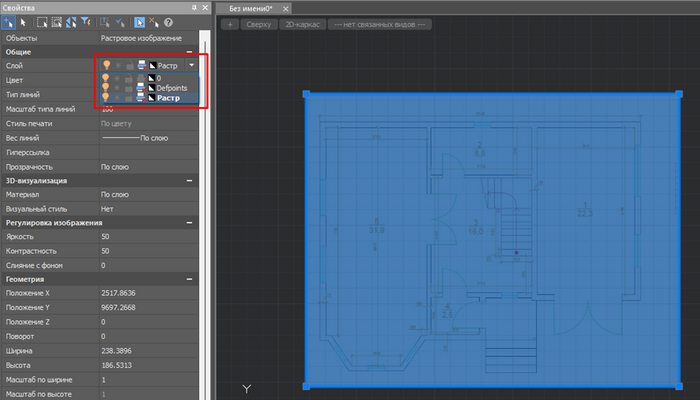This screenshot has width=700, height=400.
Task: Click the print icon of Defpoints layer
Action: click(141, 88)
